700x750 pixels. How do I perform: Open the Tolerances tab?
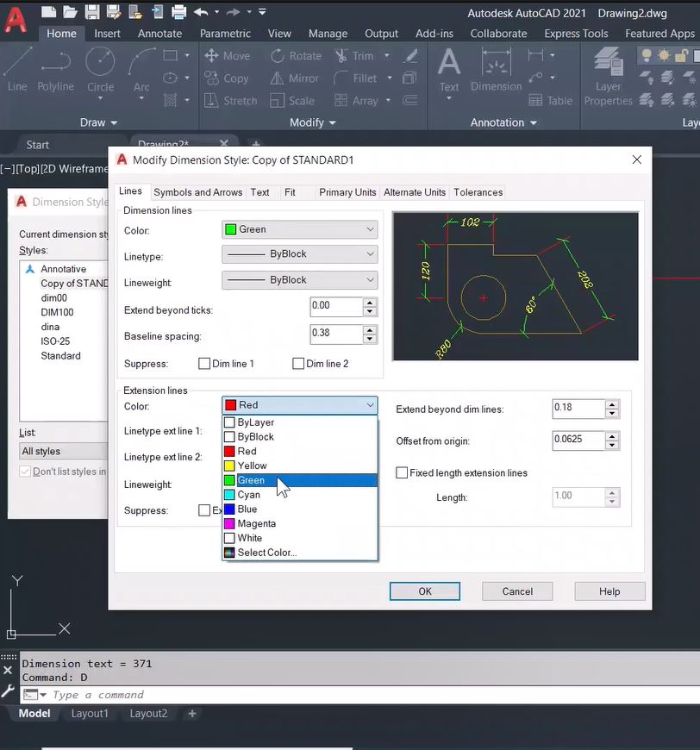pos(478,192)
